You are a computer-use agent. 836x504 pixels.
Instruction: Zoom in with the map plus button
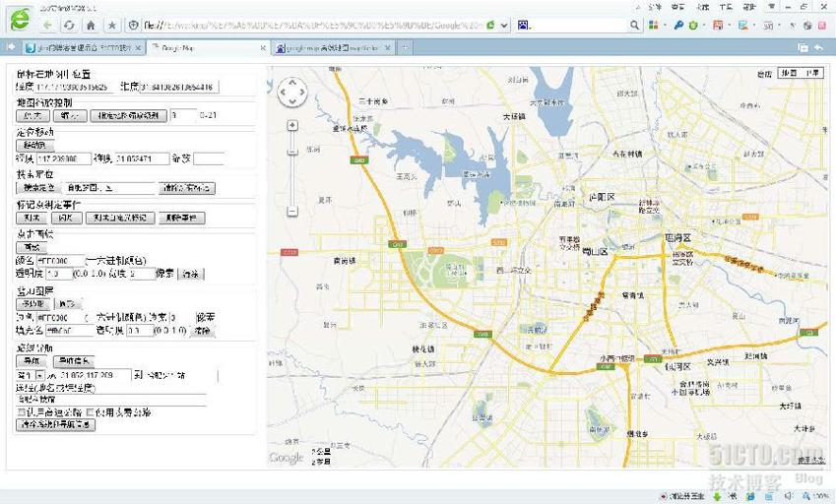292,125
